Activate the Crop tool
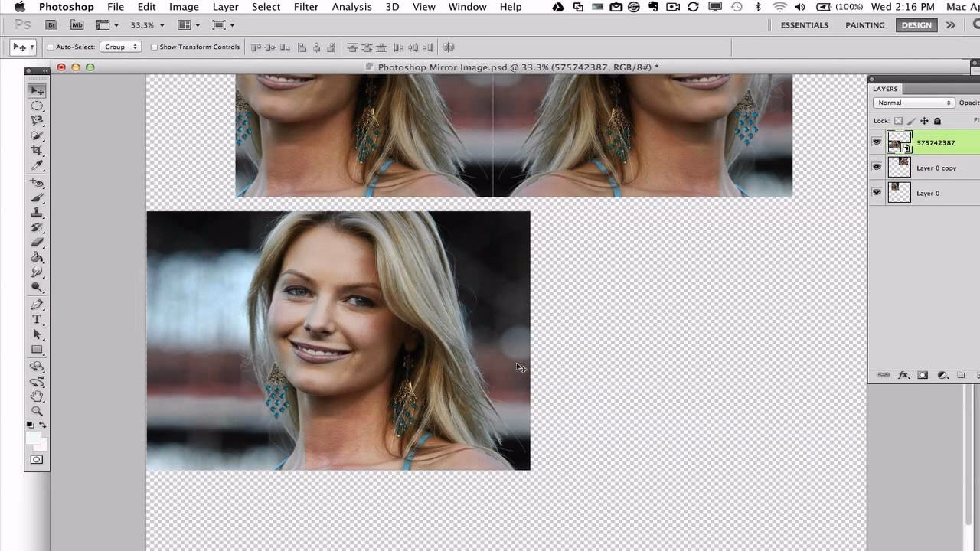The image size is (980, 551). (x=36, y=151)
